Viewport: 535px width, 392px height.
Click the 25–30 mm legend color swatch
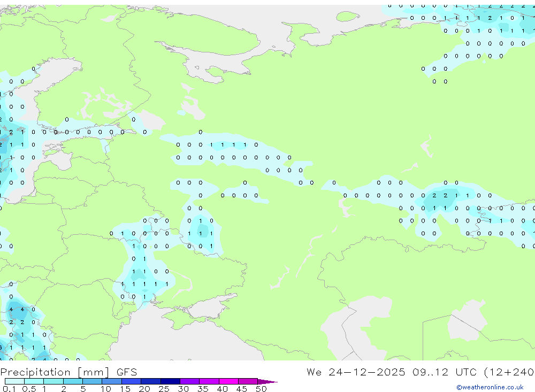(170, 381)
